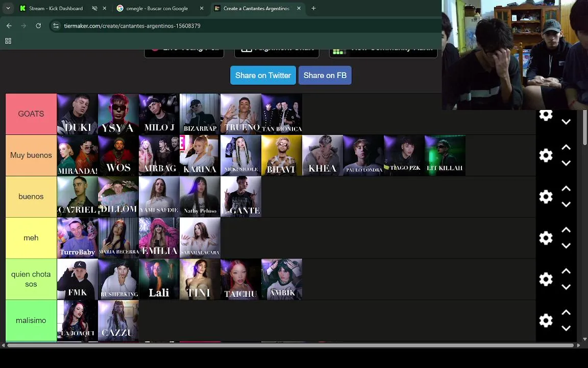The image size is (588, 368).
Task: Click the CA7RIEL thumbnail
Action: (77, 196)
